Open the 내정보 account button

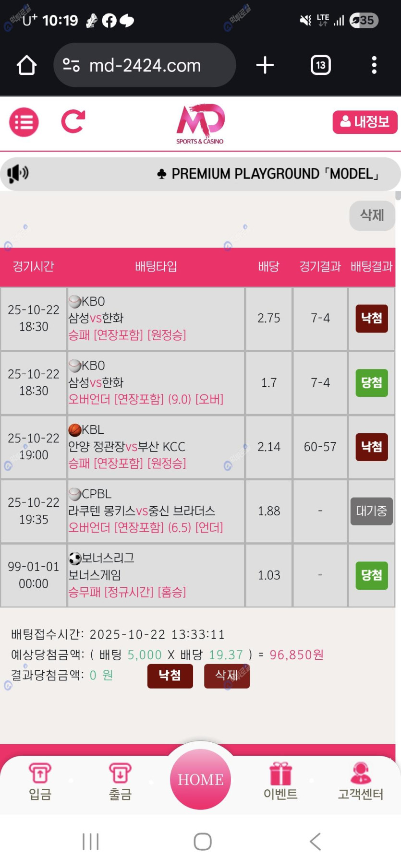[x=365, y=122]
